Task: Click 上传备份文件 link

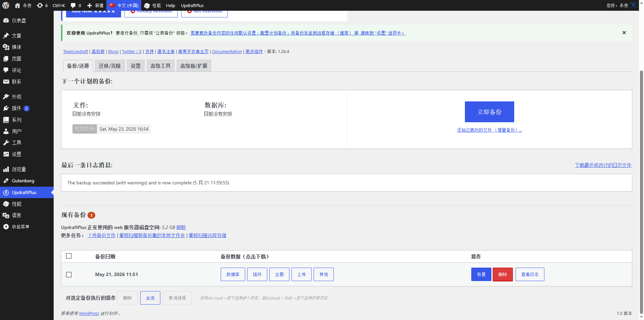Action: (x=102, y=235)
